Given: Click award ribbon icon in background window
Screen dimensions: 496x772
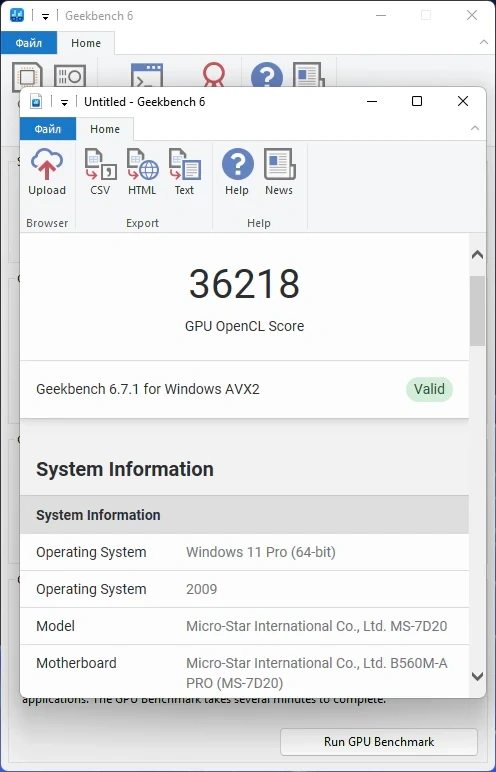Looking at the screenshot, I should click(x=214, y=75).
